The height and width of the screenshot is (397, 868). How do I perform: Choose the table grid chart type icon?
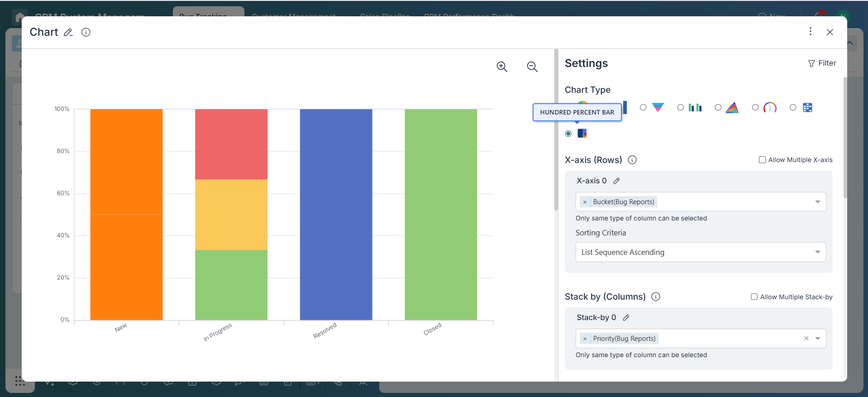807,107
